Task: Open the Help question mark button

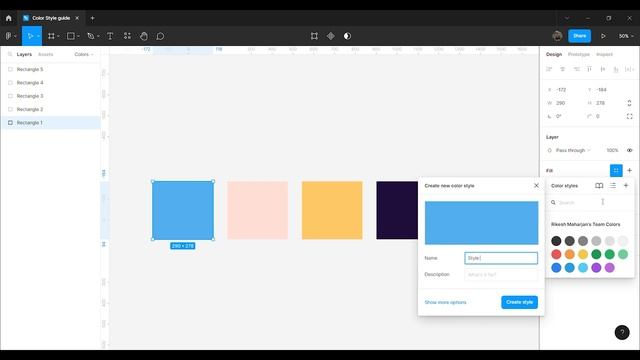Action: coord(622,332)
